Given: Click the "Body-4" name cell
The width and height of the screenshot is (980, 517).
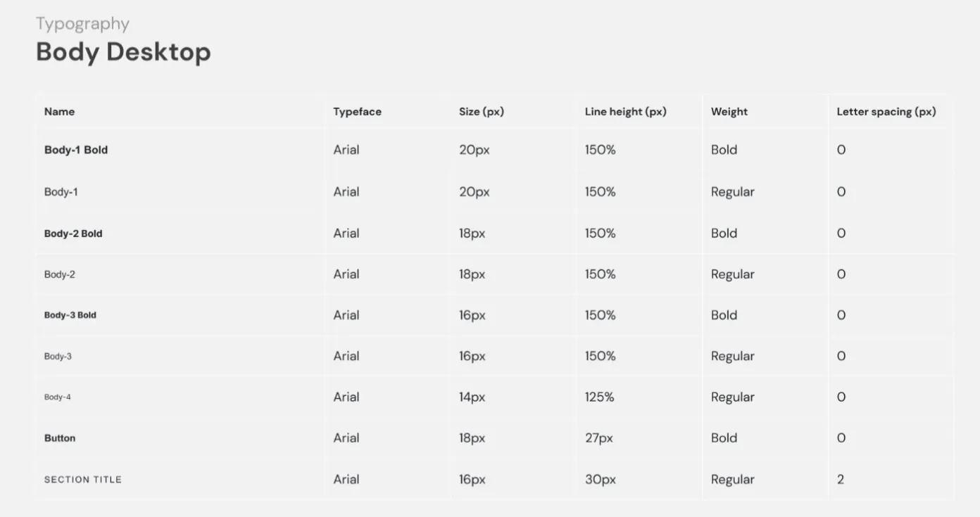Looking at the screenshot, I should click(x=58, y=397).
